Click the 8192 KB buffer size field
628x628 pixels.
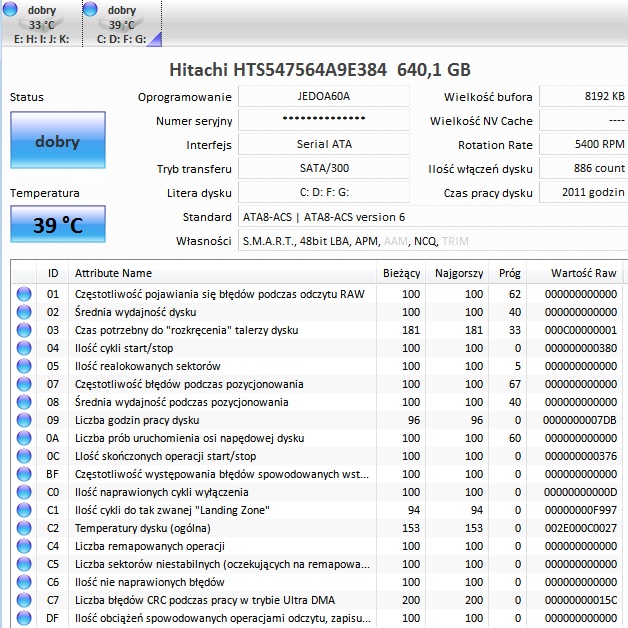(584, 97)
